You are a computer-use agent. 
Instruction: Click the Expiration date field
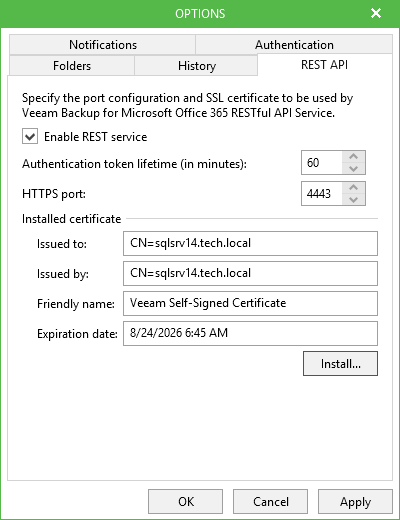(250, 333)
